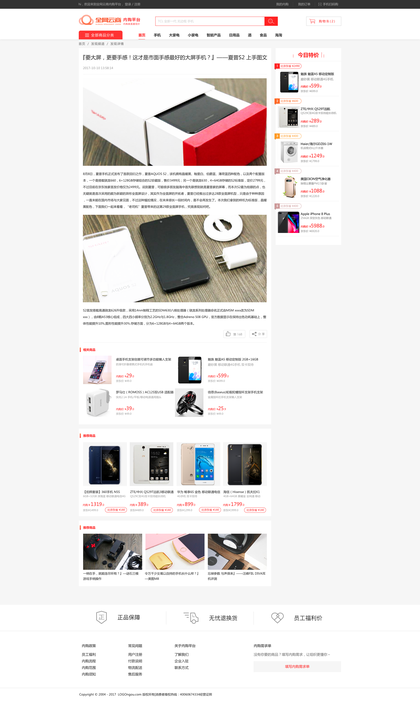Open the game controller article thumbnail

pyautogui.click(x=112, y=552)
